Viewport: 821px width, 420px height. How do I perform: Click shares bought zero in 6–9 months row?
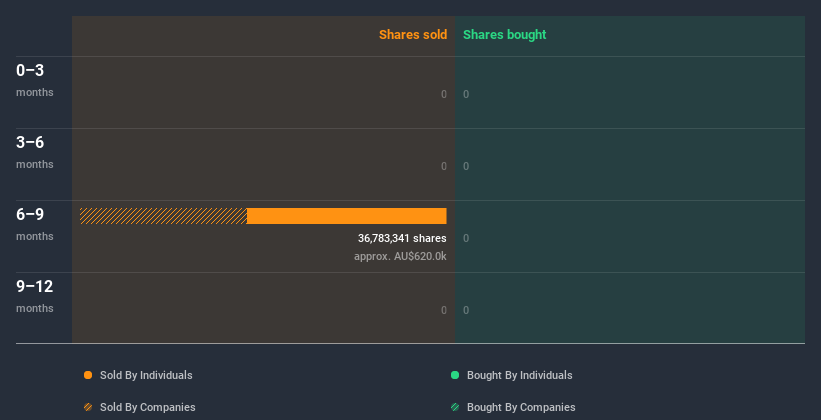pos(466,238)
